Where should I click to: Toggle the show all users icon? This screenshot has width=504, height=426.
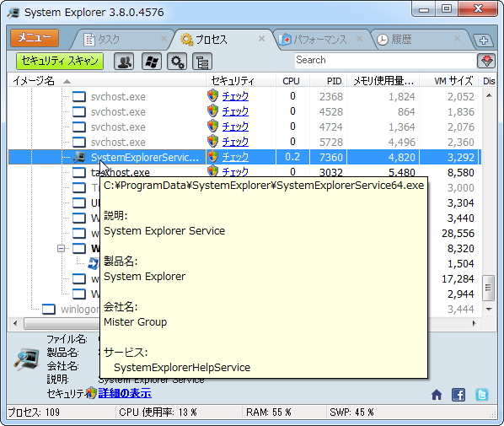124,61
